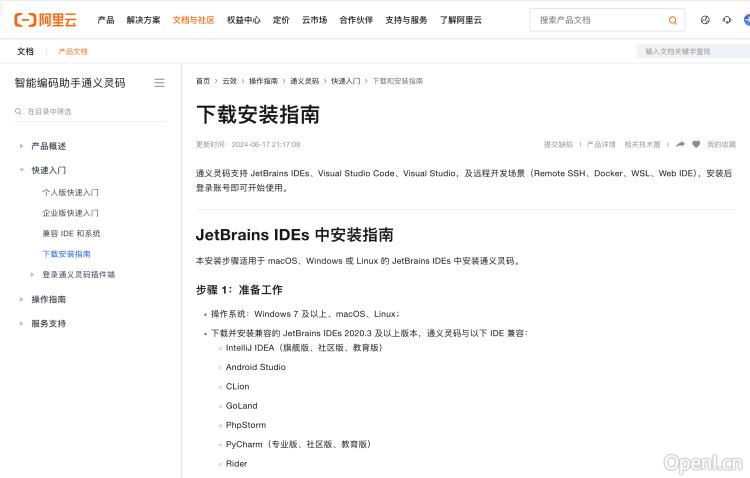Click the headset support icon

[x=727, y=20]
